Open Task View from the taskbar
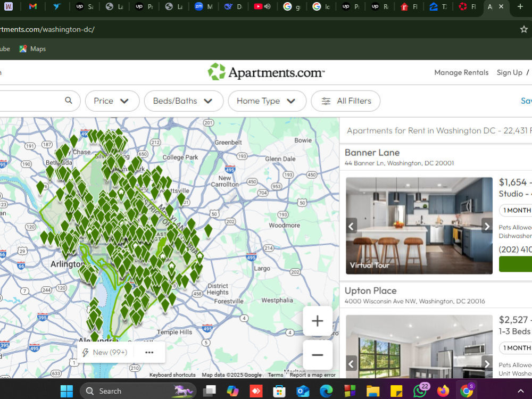Screen dimensions: 532x399 coord(209,391)
